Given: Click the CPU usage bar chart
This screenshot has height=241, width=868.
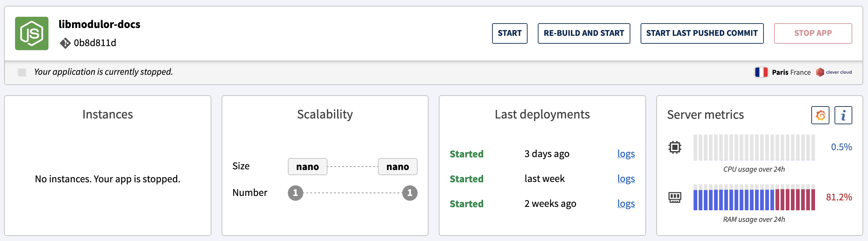Looking at the screenshot, I should [x=754, y=147].
